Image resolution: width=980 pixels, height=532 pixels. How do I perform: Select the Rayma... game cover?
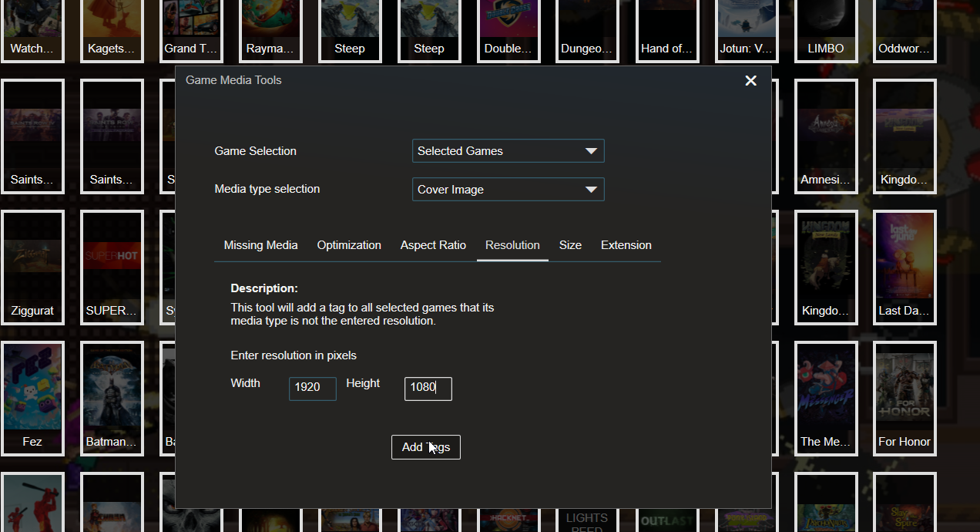(270, 31)
